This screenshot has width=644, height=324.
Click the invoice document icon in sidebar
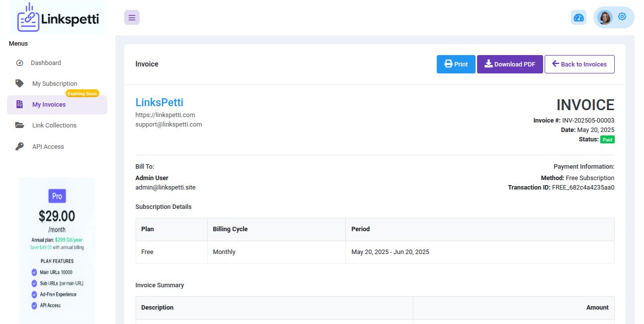[19, 105]
